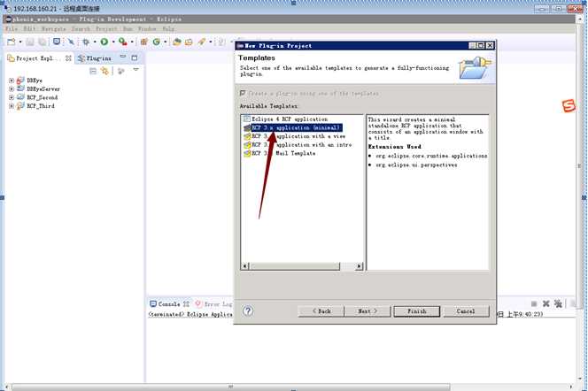Open the Window menu
Screen dimensions: 588x391
(x=147, y=29)
